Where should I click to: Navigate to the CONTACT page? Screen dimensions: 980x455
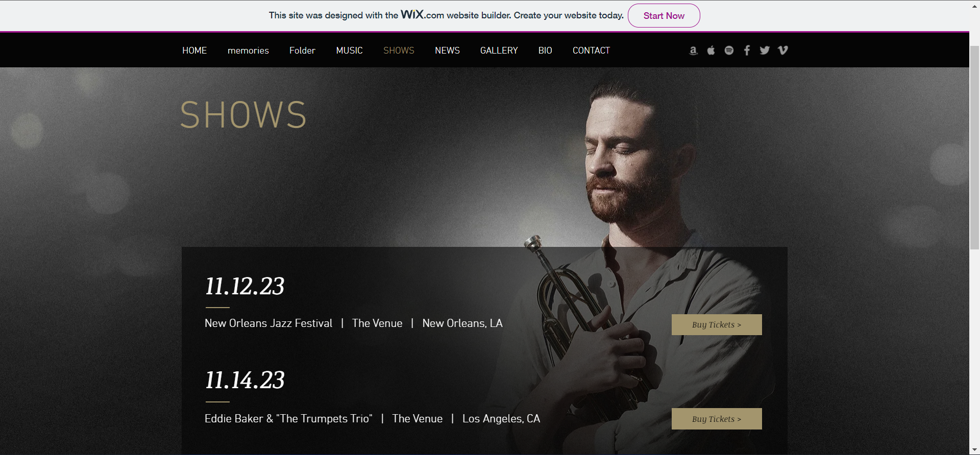(x=591, y=50)
